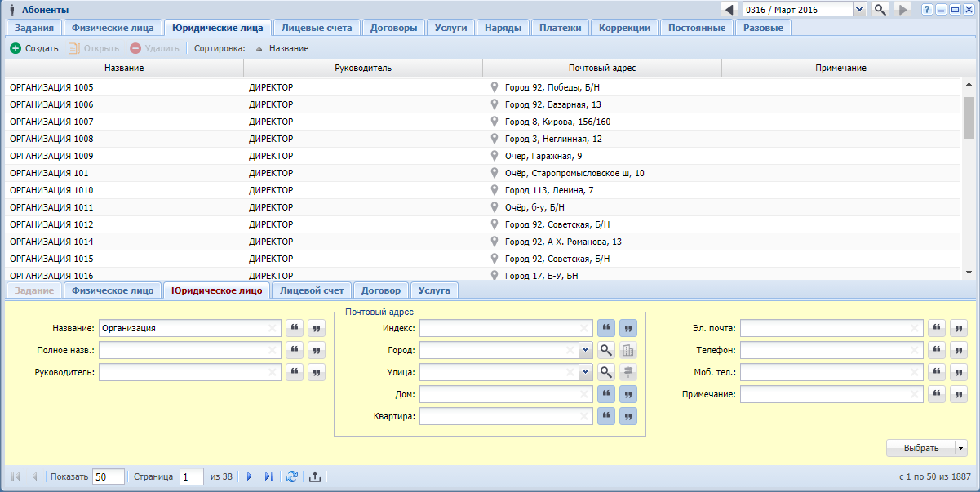The height and width of the screenshot is (492, 980).
Task: Click map pin for Город 8, Кирова address
Action: coord(494,122)
